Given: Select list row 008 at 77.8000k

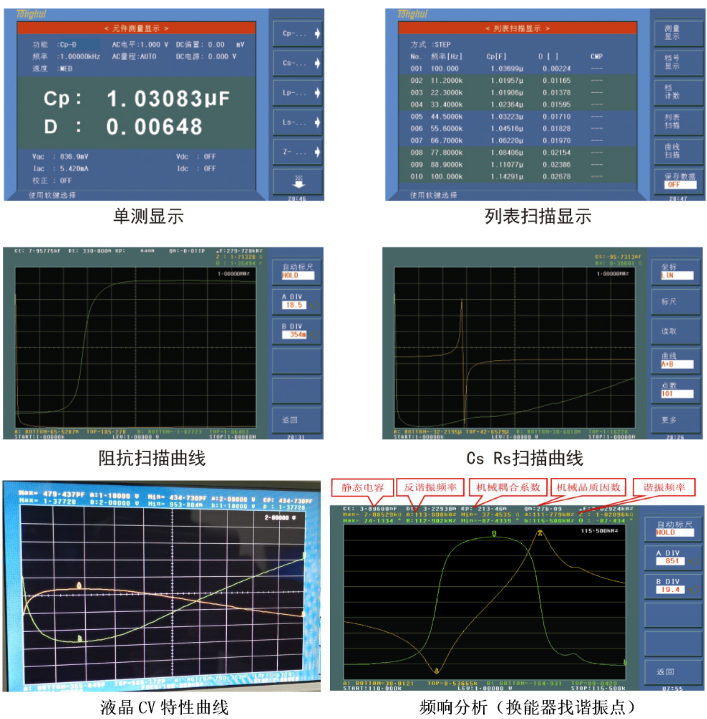Looking at the screenshot, I should tap(518, 153).
